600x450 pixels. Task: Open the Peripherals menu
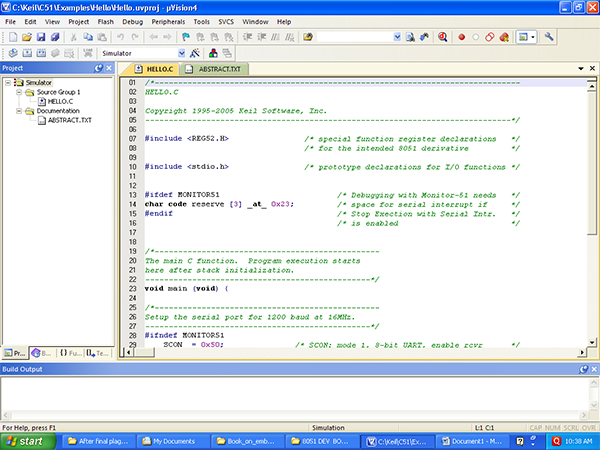tap(168, 22)
